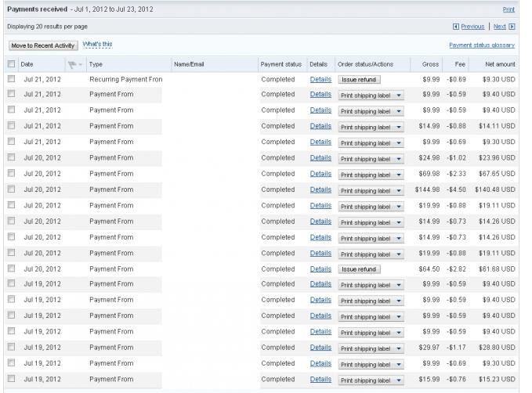
Task: Click the Date column header
Action: (27, 64)
